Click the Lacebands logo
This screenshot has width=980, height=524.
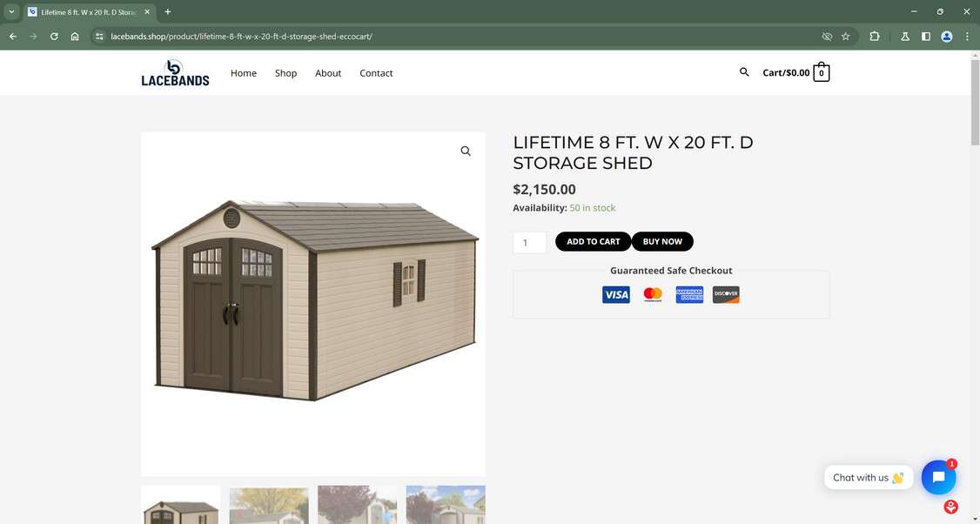pyautogui.click(x=175, y=72)
